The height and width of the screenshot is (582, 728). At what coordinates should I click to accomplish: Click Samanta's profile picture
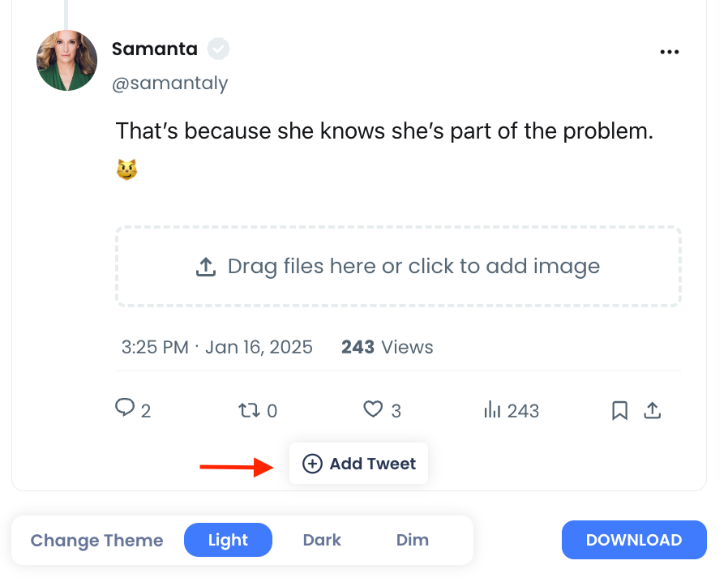66,60
